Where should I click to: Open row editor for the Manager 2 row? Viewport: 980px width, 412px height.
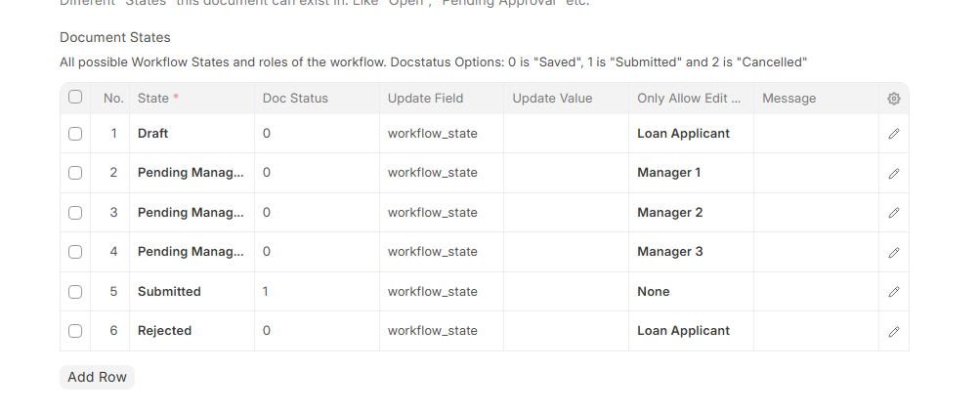click(x=893, y=213)
